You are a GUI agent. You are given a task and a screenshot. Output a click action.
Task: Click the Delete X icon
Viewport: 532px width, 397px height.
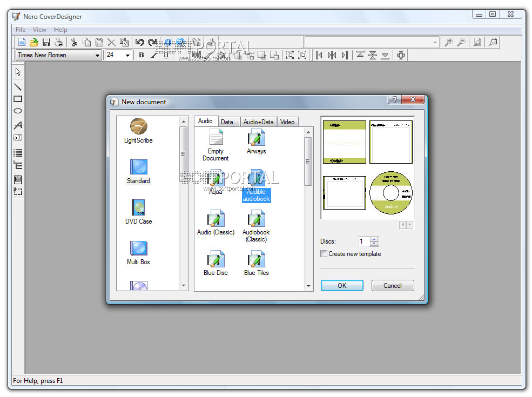pyautogui.click(x=111, y=42)
